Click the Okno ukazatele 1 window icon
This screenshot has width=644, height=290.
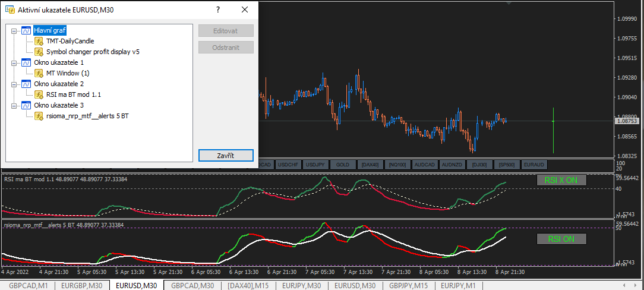(x=27, y=62)
